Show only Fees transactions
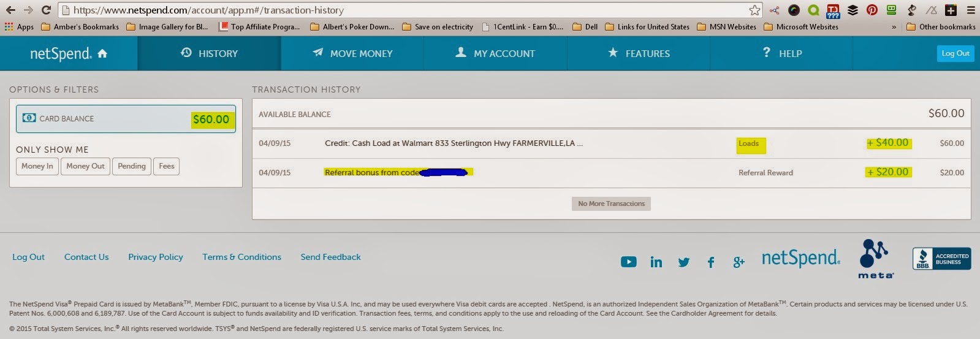Viewport: 980px width, 339px height. click(x=166, y=166)
